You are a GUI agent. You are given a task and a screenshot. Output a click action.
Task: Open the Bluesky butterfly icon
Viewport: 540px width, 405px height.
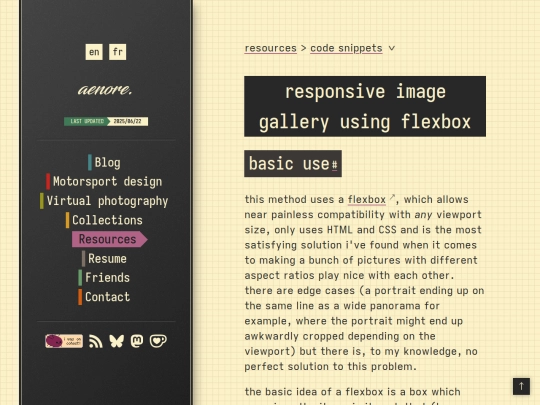[x=116, y=341]
